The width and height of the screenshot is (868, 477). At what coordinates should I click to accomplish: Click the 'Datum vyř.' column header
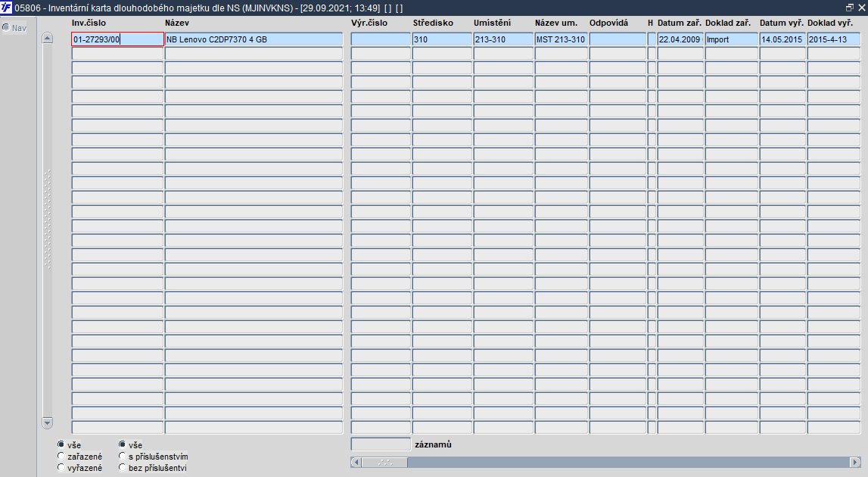click(x=782, y=23)
